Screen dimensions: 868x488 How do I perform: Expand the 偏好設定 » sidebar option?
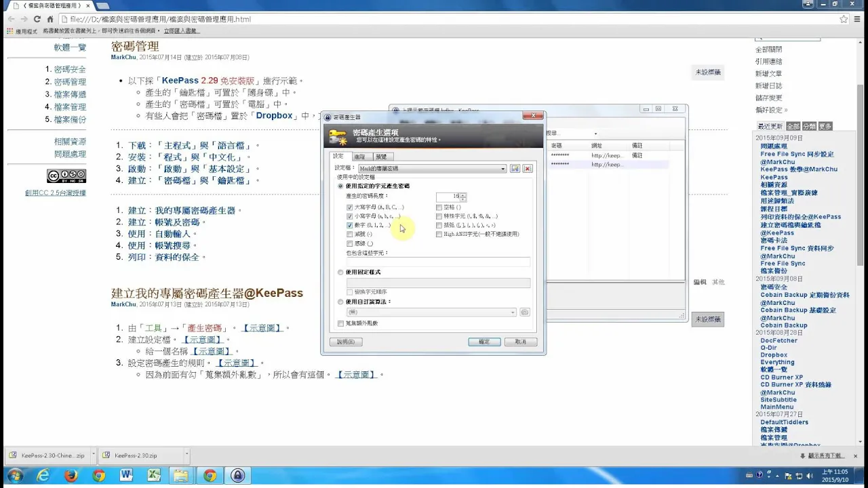coord(772,110)
